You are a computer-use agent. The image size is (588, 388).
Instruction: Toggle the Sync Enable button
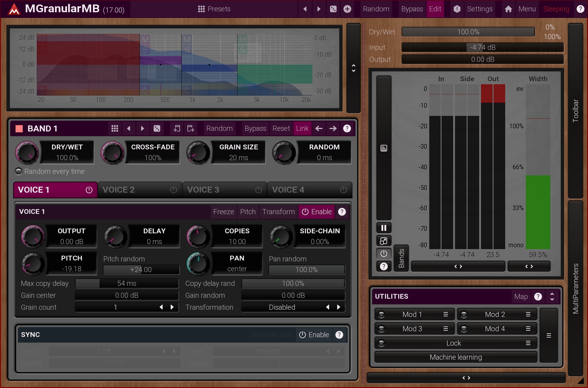tap(314, 335)
